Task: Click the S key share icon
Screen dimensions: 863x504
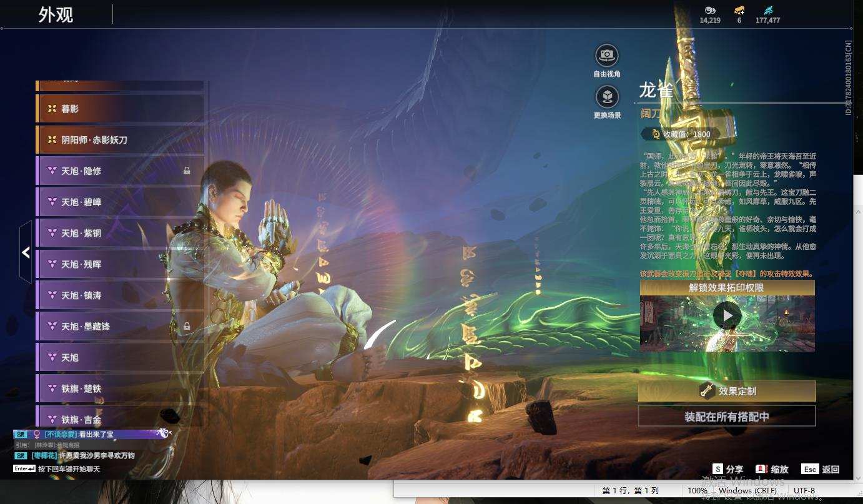Action: [718, 469]
